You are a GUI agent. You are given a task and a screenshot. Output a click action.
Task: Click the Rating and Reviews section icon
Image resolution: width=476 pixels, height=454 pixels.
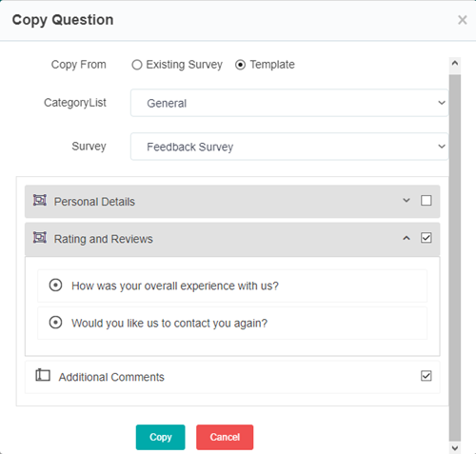(40, 237)
